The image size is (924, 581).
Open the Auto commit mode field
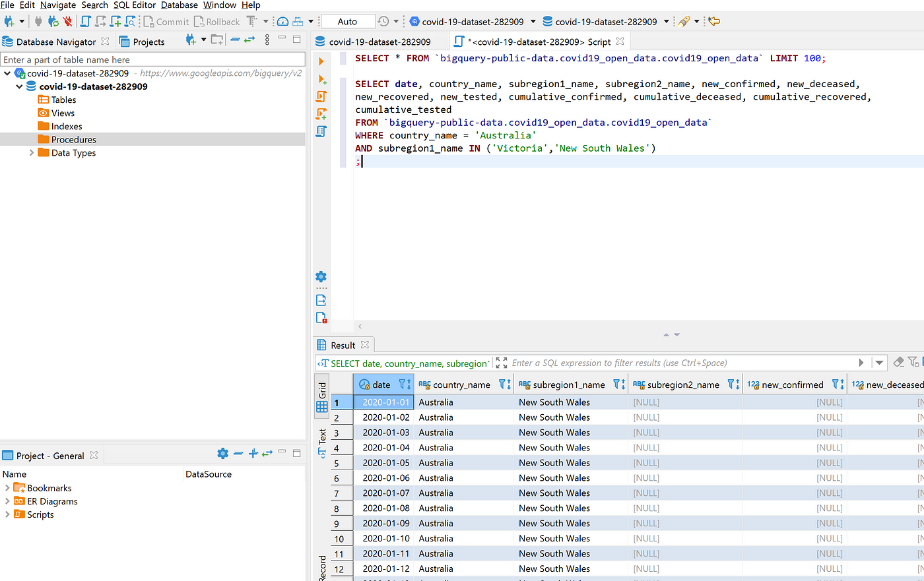click(x=348, y=22)
